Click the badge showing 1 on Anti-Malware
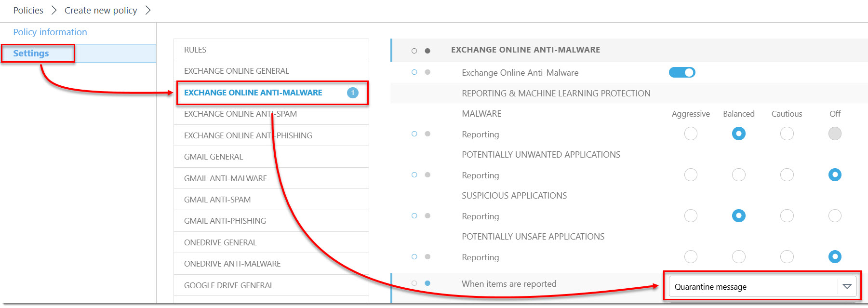Viewport: 868px width, 308px height. pos(353,93)
